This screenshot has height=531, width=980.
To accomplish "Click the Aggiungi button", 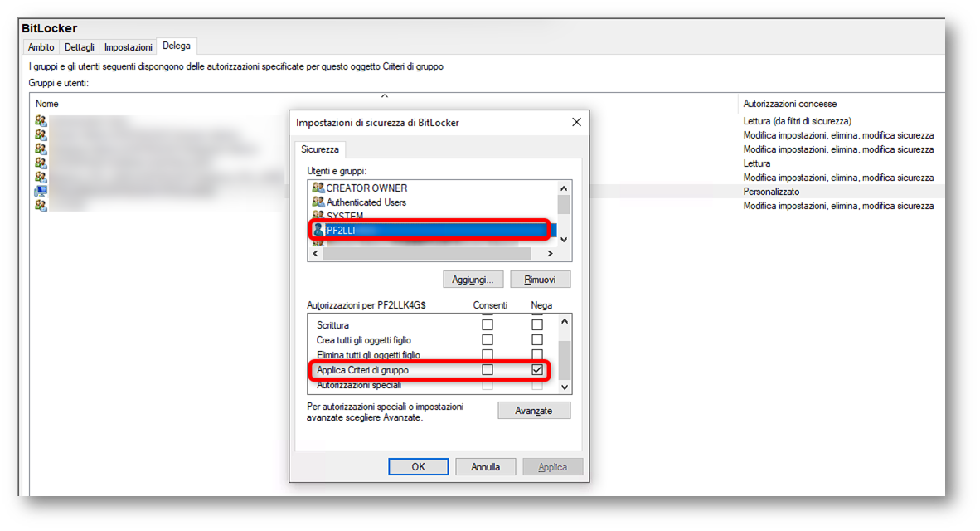I will pos(473,280).
